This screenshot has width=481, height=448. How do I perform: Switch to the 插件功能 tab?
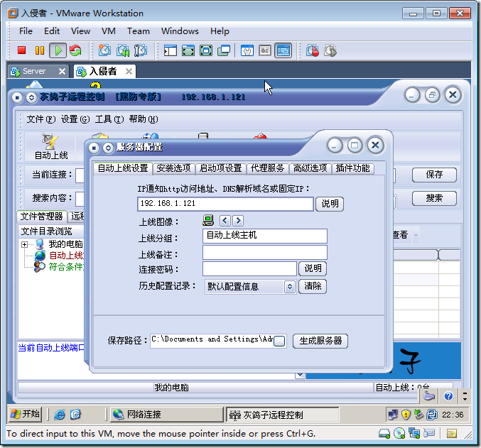point(352,168)
